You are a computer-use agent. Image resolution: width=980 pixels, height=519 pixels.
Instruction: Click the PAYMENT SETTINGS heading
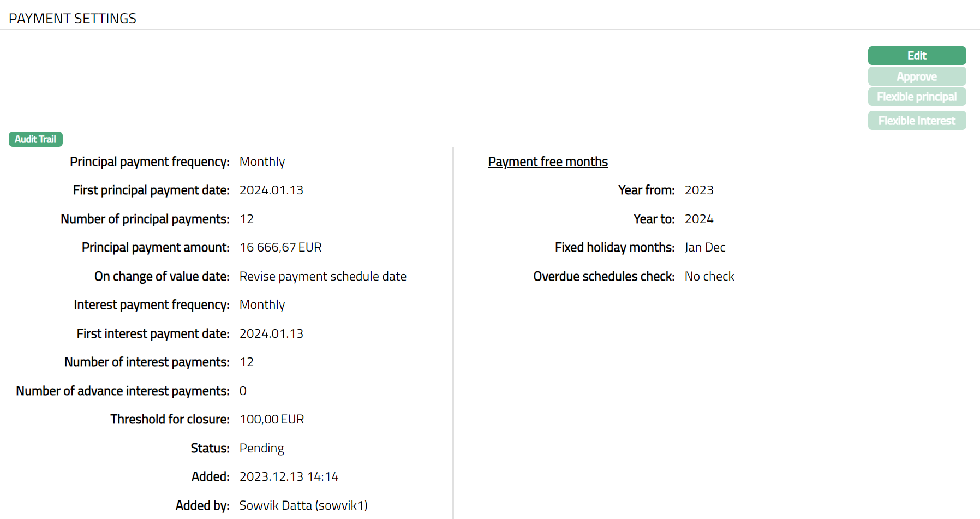tap(73, 19)
